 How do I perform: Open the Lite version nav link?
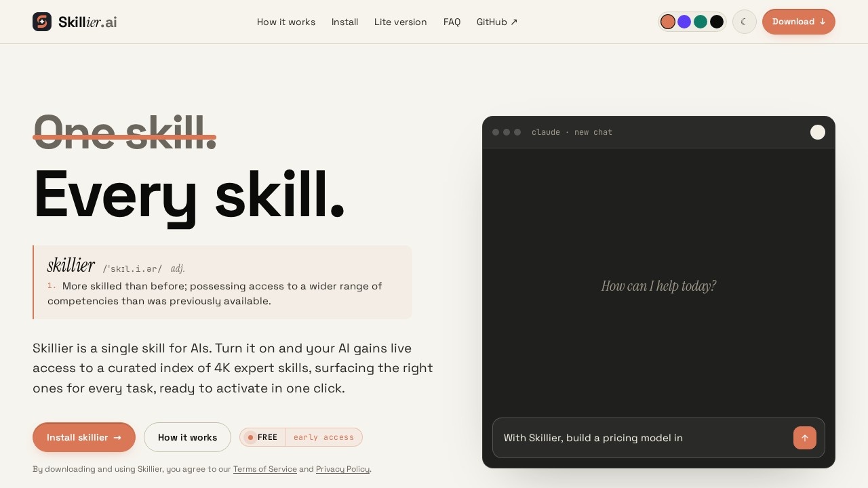401,22
